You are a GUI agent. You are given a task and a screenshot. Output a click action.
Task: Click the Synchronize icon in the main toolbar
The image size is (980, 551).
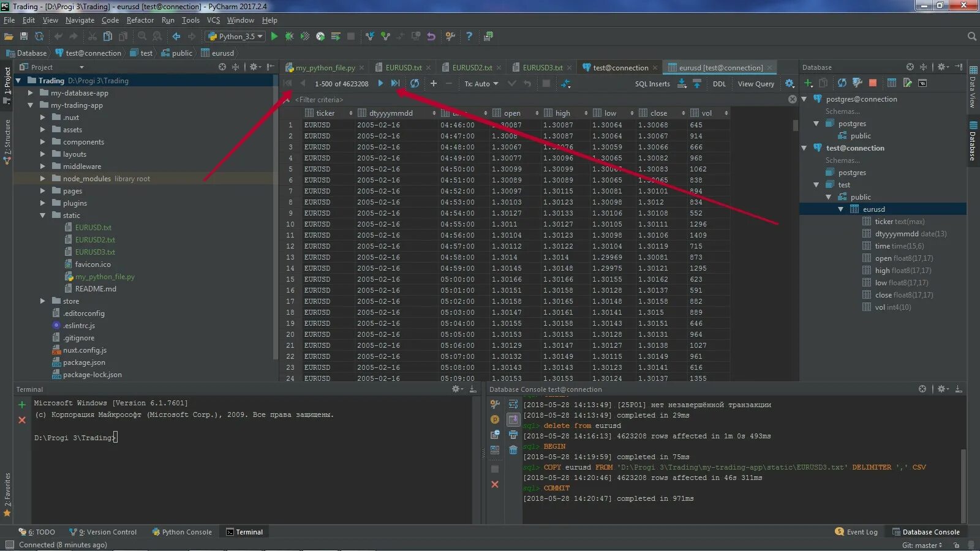pyautogui.click(x=39, y=36)
